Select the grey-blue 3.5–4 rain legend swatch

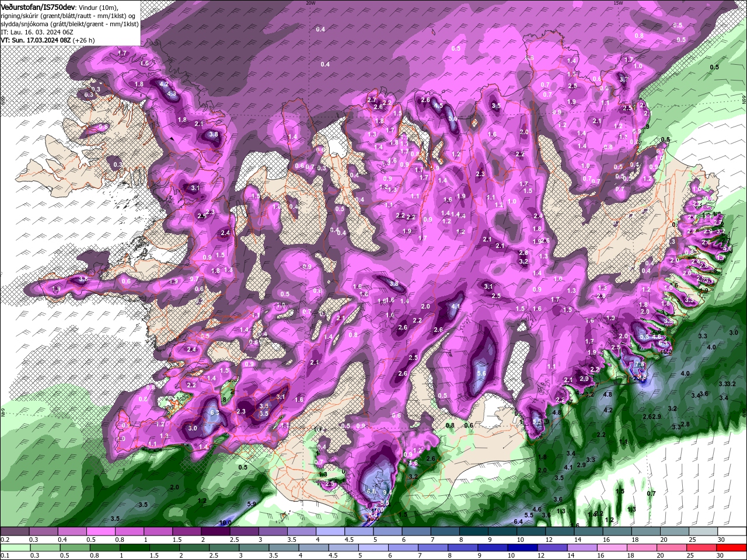285,548
